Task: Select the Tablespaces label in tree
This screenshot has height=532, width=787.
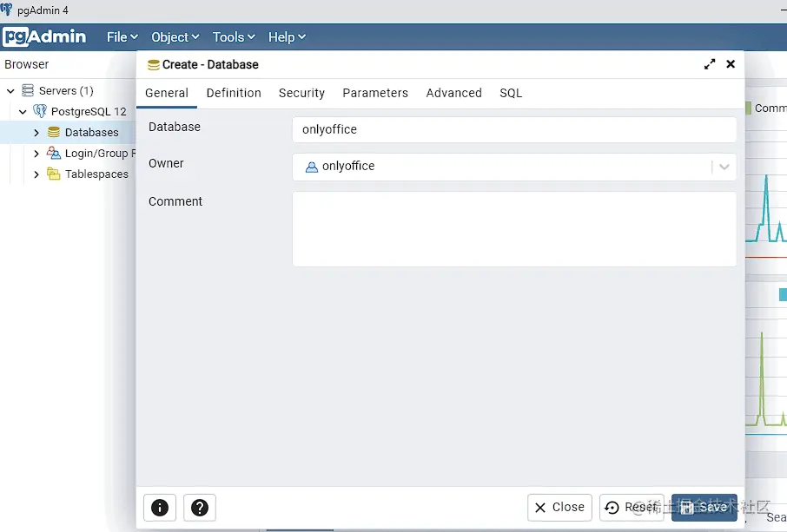Action: [97, 174]
